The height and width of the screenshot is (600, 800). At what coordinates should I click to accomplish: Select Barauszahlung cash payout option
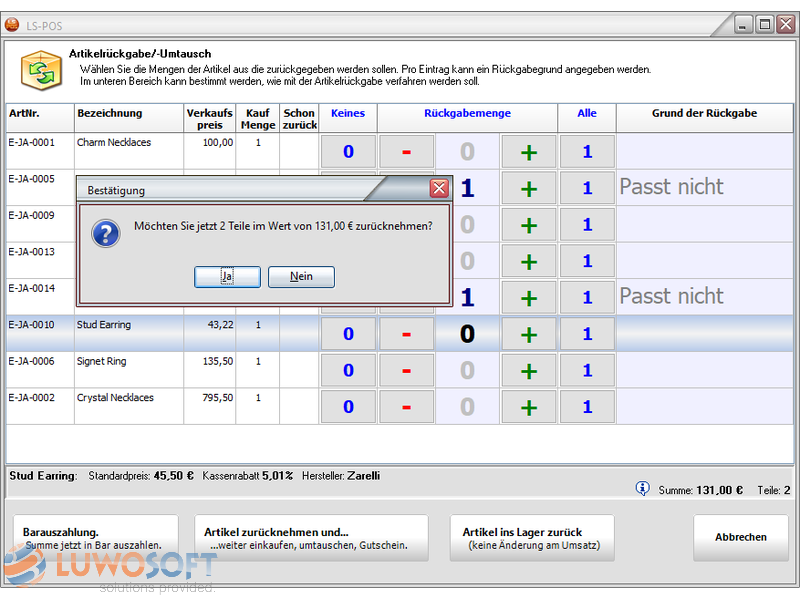94,538
